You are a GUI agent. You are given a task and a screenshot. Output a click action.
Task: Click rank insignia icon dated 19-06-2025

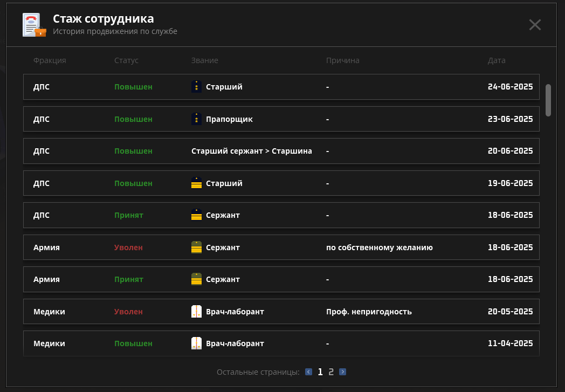[x=197, y=183]
